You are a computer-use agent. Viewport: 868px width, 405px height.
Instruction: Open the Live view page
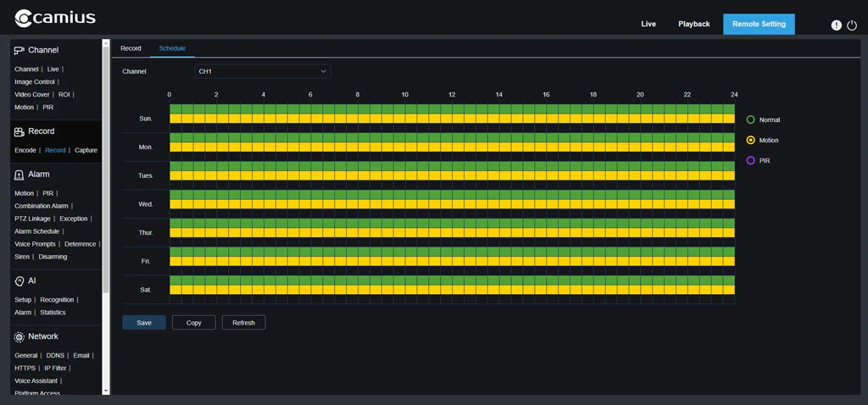pyautogui.click(x=648, y=24)
